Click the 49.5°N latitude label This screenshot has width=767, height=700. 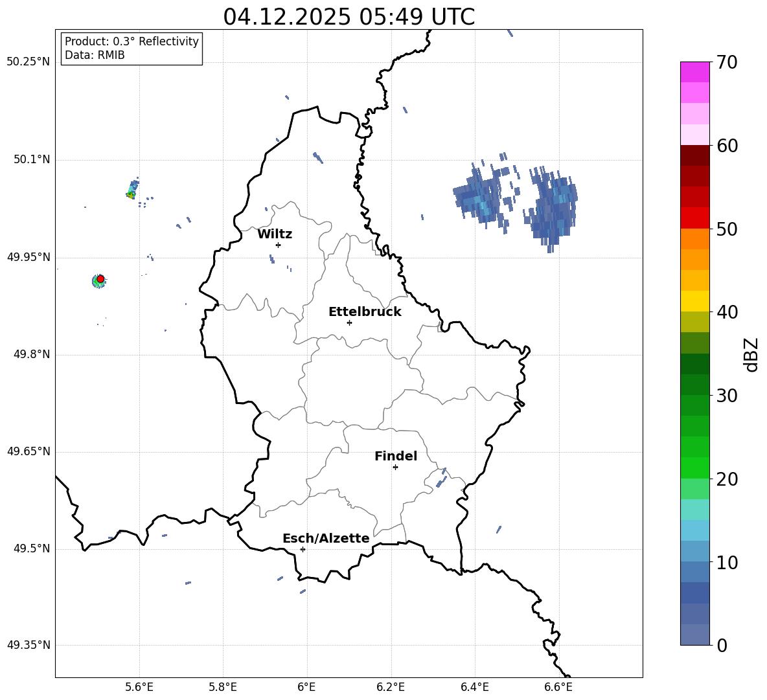32,548
